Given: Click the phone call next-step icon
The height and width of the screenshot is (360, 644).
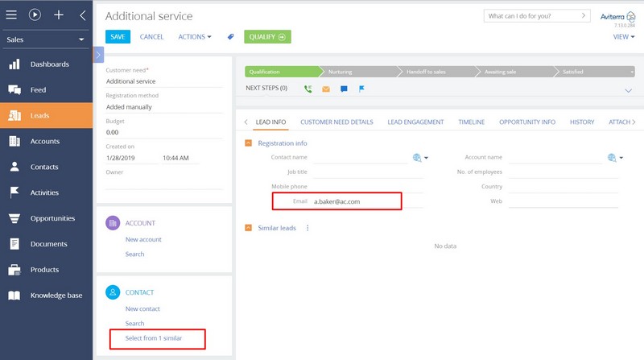Looking at the screenshot, I should click(308, 89).
